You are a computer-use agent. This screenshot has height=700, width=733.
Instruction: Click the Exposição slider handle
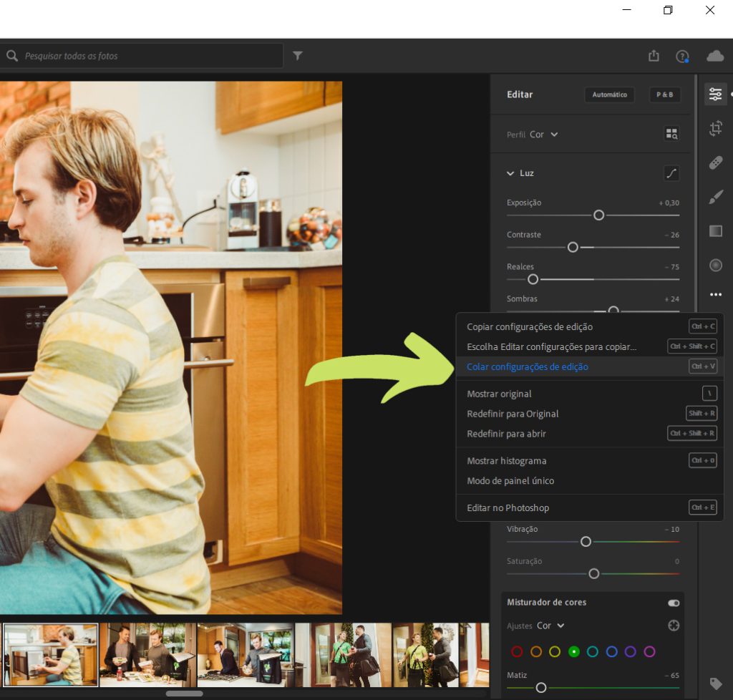coord(599,215)
